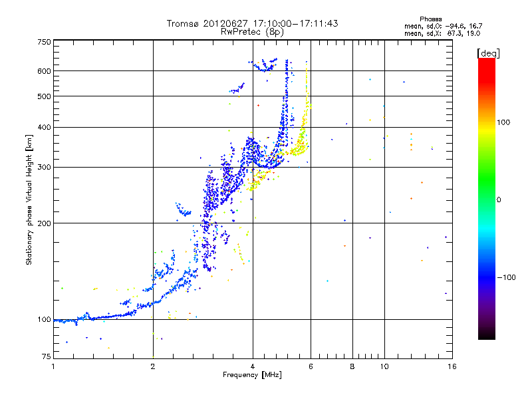Click the y-axis tick '600'
532x399 pixels.
pos(44,71)
